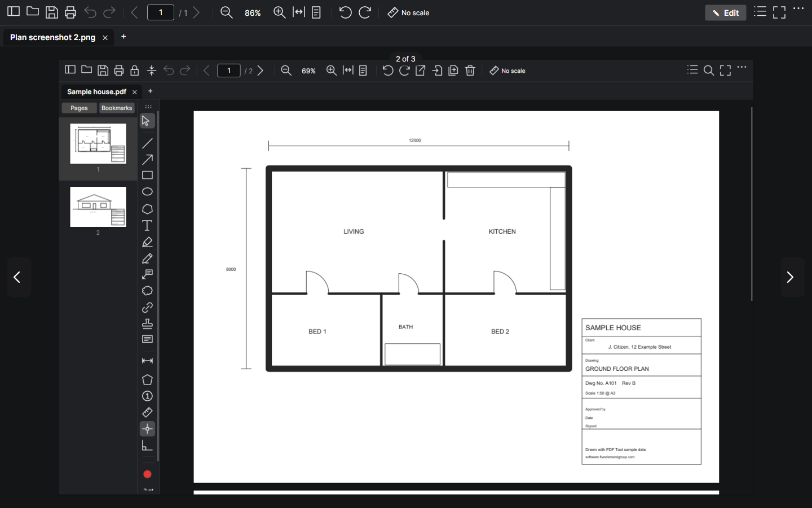Screen dimensions: 812x508
Task: Click the page number field showing 1 of 1
Action: (x=161, y=12)
